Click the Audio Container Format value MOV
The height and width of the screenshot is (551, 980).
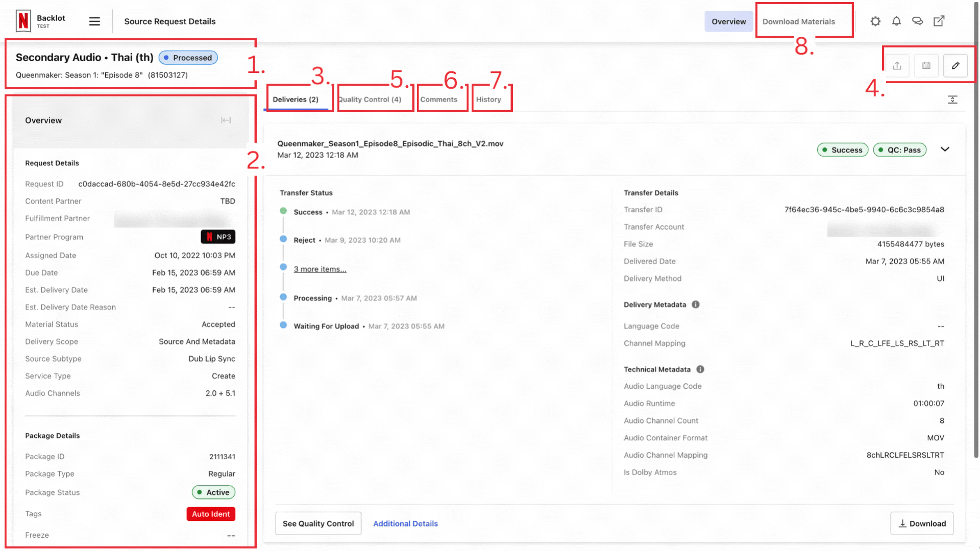point(936,438)
